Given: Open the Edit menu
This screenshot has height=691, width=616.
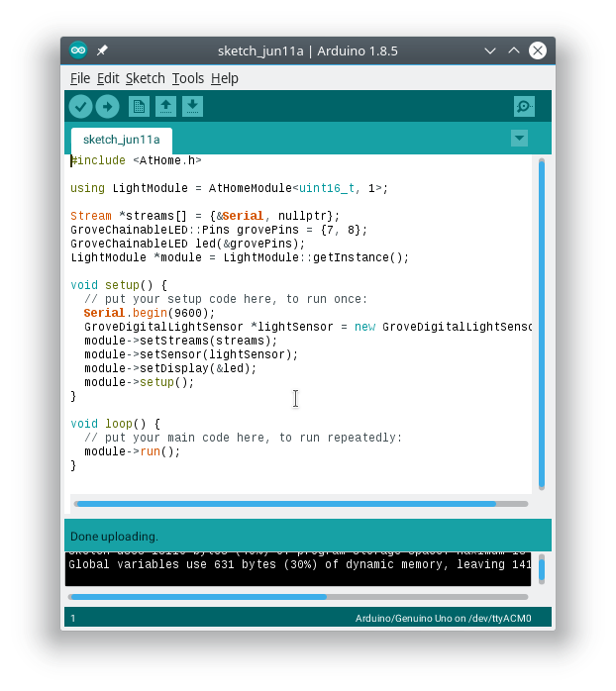Looking at the screenshot, I should [x=108, y=78].
